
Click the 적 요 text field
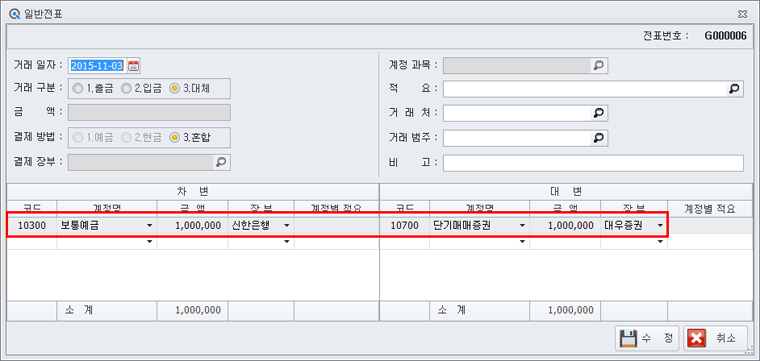pyautogui.click(x=585, y=89)
